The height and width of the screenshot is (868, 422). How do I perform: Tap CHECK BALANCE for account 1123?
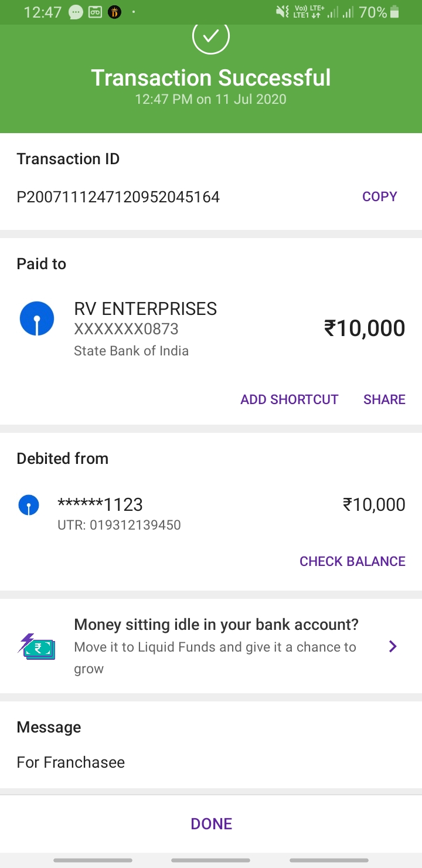coord(352,561)
